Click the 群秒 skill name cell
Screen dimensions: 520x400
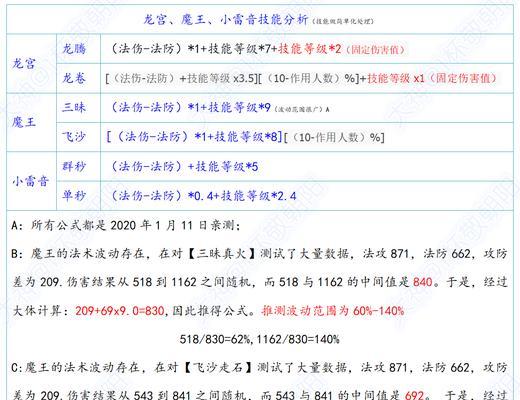tap(78, 166)
